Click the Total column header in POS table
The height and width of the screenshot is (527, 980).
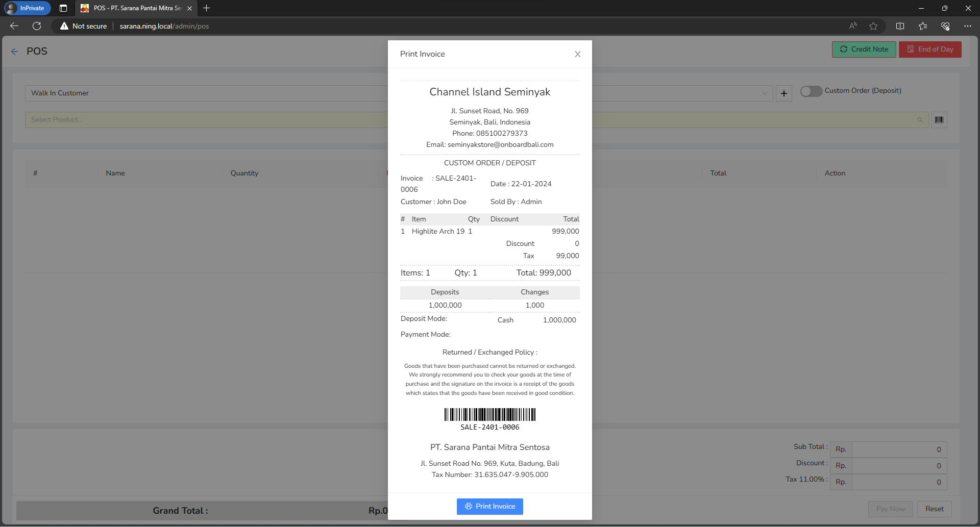pyautogui.click(x=718, y=173)
